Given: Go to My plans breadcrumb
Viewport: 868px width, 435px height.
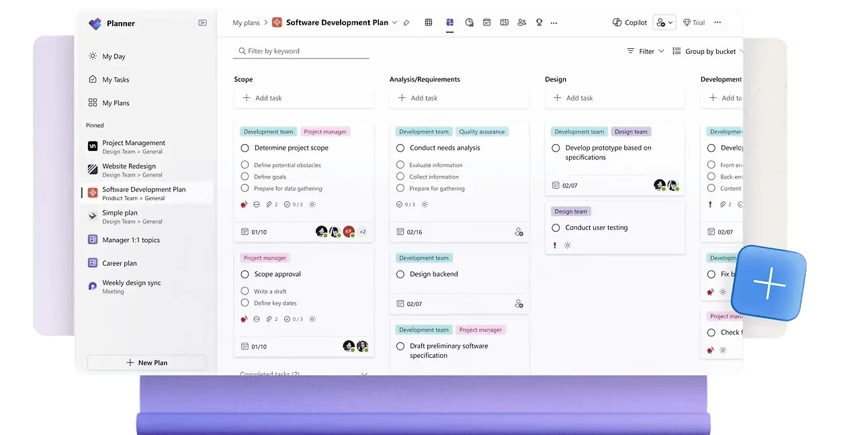Looking at the screenshot, I should (x=246, y=23).
